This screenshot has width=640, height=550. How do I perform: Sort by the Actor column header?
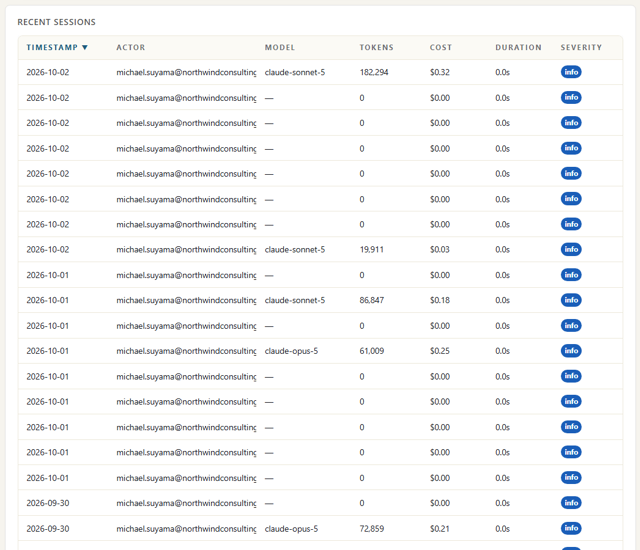click(x=131, y=47)
